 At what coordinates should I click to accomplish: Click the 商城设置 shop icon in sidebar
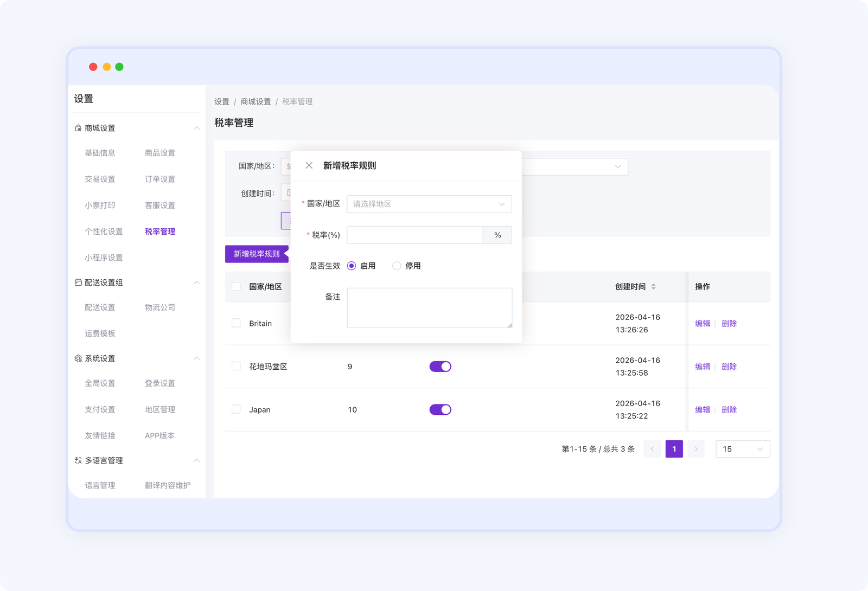(x=78, y=129)
